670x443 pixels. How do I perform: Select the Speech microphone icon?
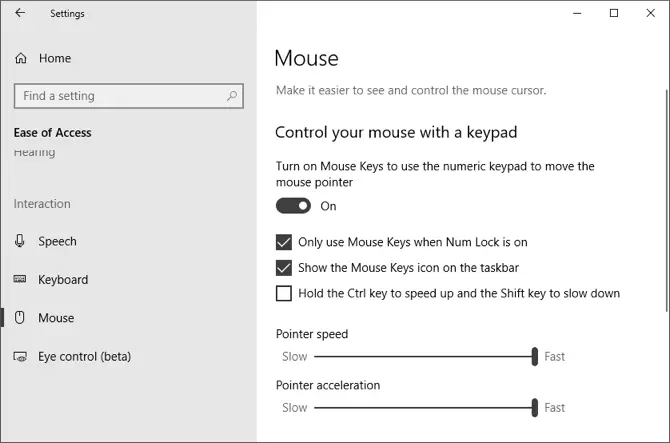pos(20,241)
